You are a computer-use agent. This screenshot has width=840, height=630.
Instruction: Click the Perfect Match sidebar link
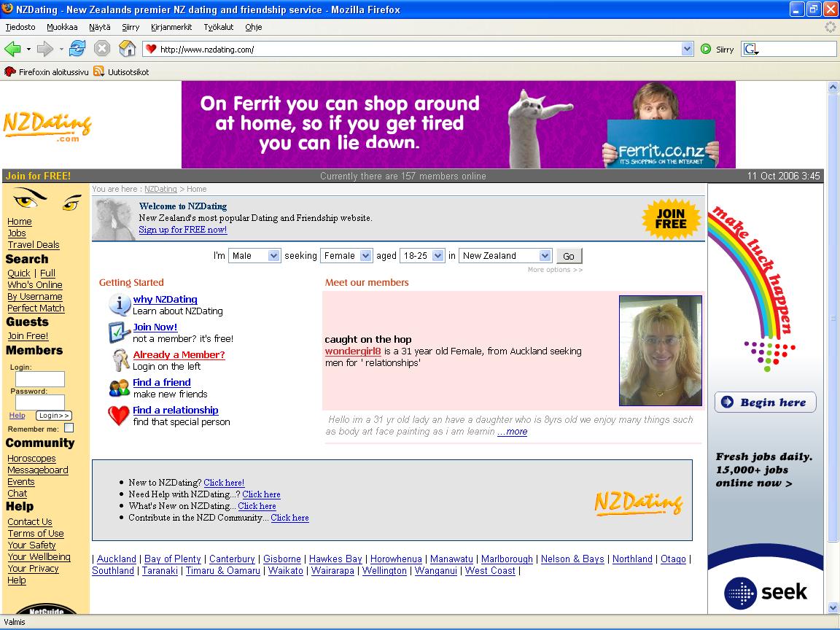pyautogui.click(x=36, y=308)
